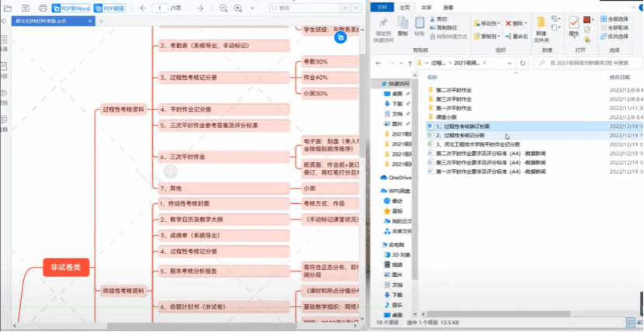
Task: Click the 删除 (delete) icon in Explorer ribbon
Action: coord(515,23)
